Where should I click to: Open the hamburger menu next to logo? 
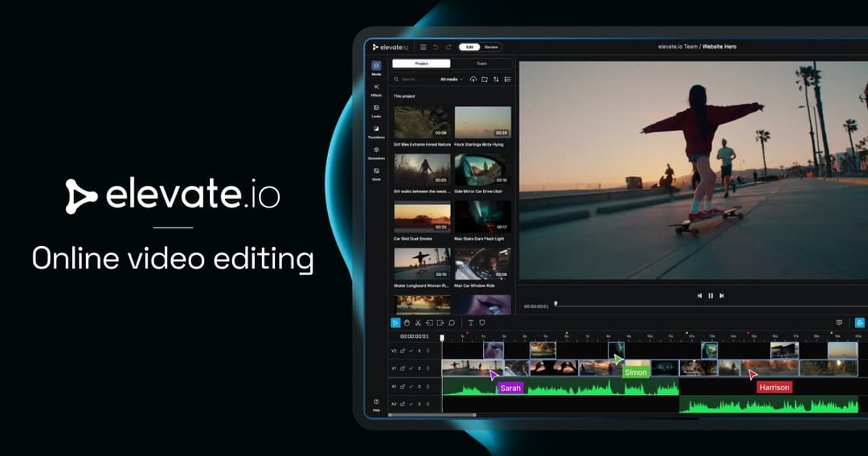click(x=423, y=47)
